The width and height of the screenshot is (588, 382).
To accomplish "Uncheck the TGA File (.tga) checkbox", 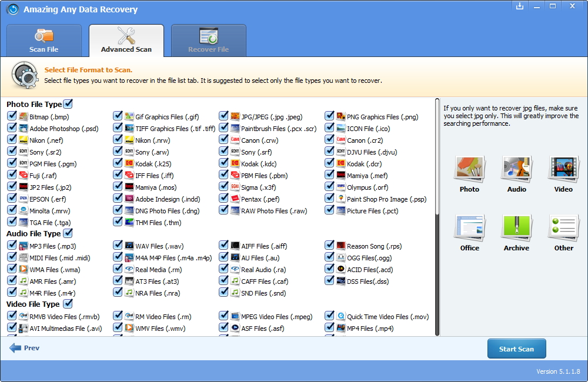I will point(12,222).
